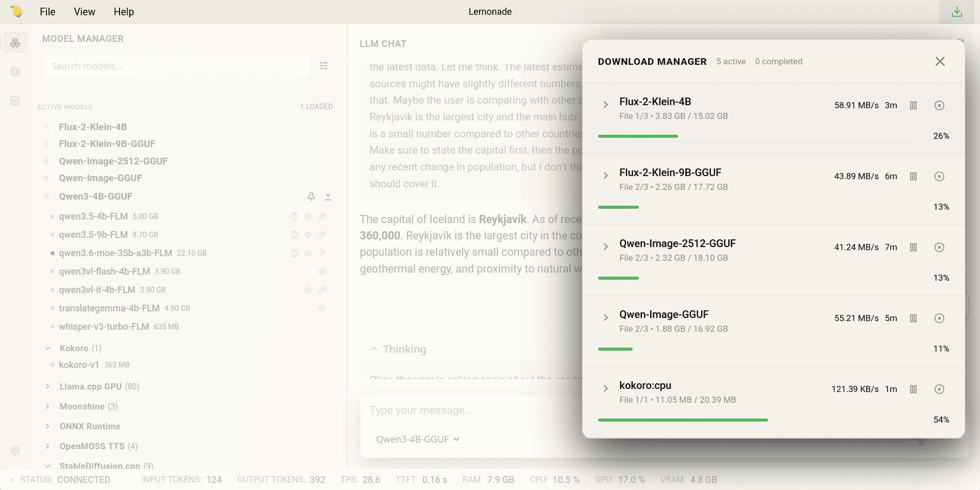Pin the Qwen3-4B-GGUF model

pos(311,197)
